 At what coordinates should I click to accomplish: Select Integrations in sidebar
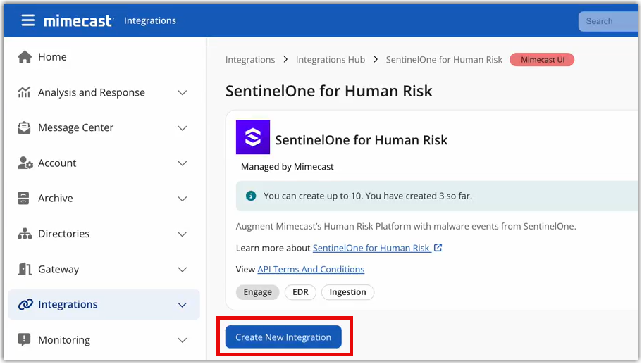click(104, 304)
